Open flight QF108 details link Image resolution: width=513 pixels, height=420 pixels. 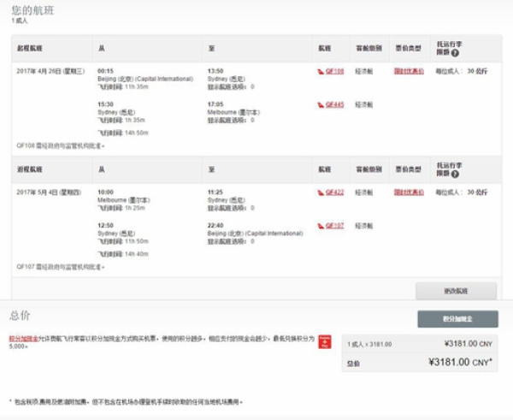pos(334,71)
